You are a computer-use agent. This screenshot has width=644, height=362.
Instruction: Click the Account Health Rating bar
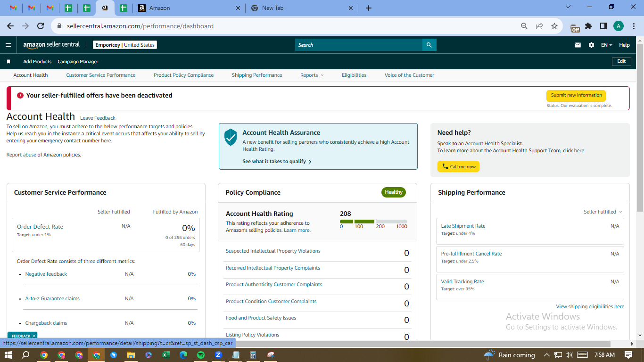pyautogui.click(x=373, y=222)
